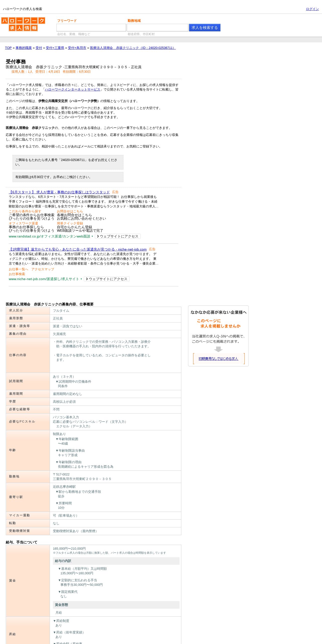Screen dimensions: 322x644
Task: Open the www.randstad.co.jp ad URL
Action: click(x=49, y=236)
